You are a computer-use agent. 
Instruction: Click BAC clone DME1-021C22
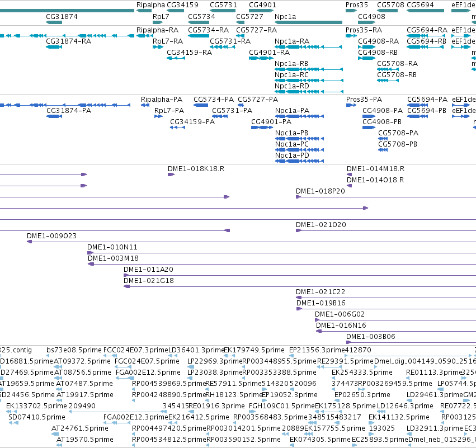(386, 298)
